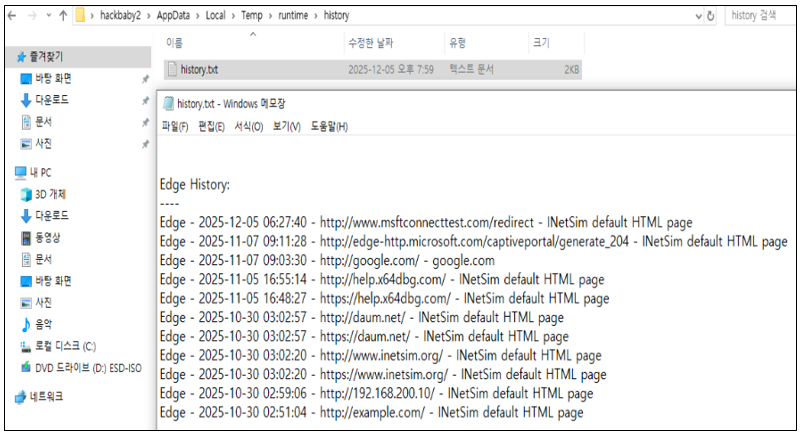Select 내 PC in navigation pane
Screen dimensions: 805x437
click(x=40, y=173)
